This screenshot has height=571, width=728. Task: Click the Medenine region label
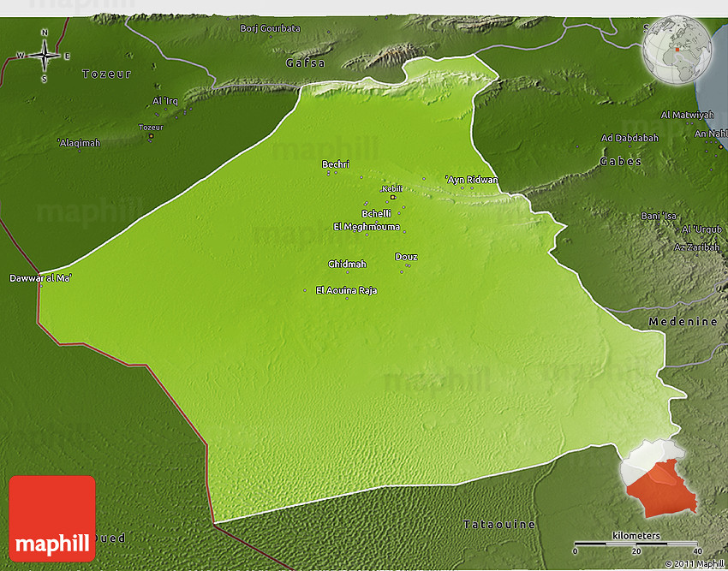(683, 322)
